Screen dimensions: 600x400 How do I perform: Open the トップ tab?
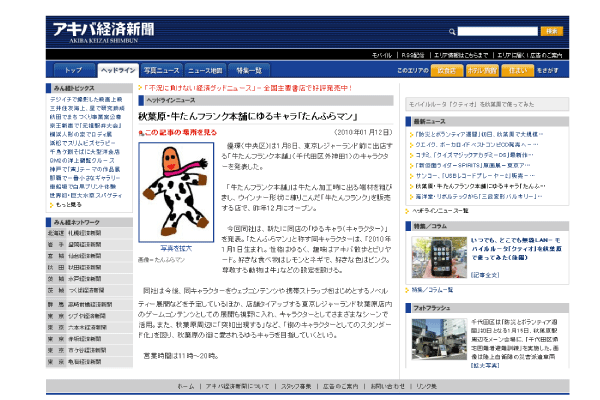coord(73,70)
